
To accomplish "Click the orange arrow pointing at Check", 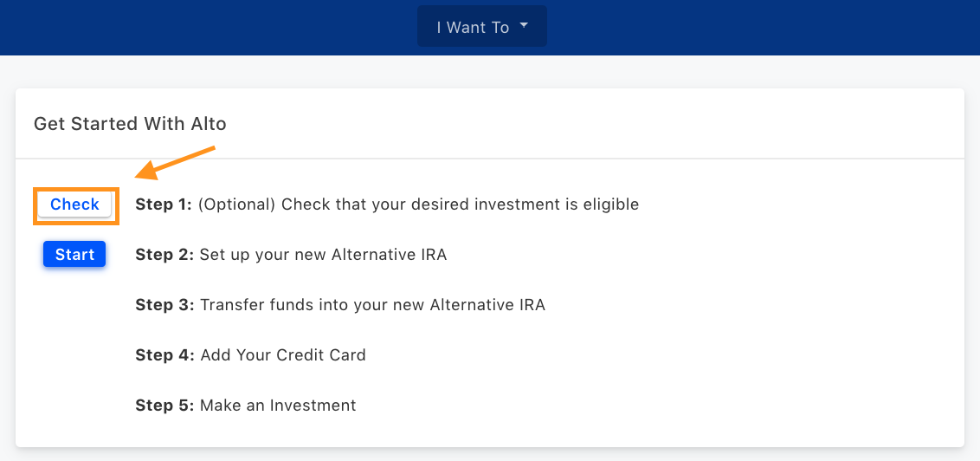I will (x=175, y=163).
